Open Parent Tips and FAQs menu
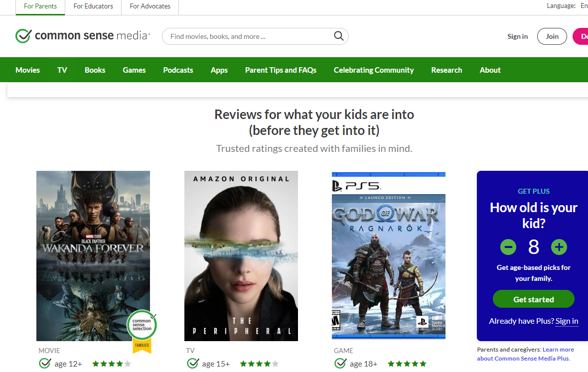This screenshot has height=372, width=588. (281, 70)
